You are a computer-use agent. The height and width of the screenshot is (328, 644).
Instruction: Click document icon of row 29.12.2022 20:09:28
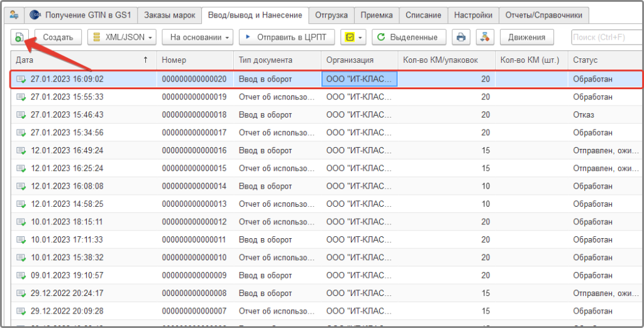[21, 311]
